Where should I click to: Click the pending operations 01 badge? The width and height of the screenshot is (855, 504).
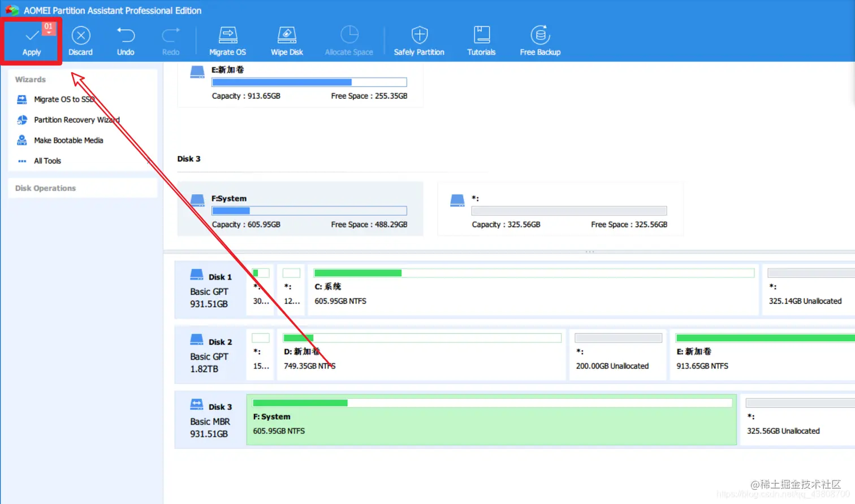(49, 28)
